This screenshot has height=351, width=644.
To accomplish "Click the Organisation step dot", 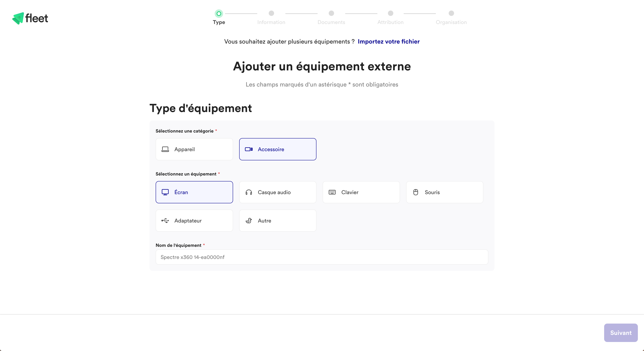I will (x=451, y=13).
